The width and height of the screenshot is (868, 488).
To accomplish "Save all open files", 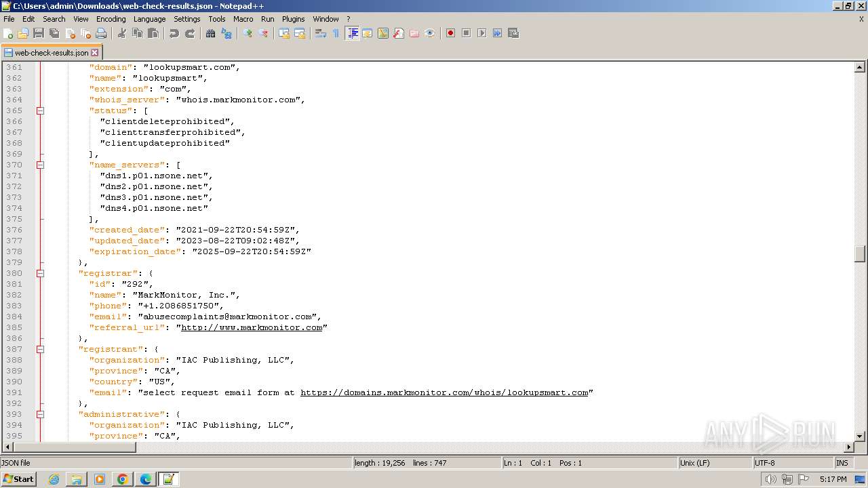I will (x=54, y=33).
